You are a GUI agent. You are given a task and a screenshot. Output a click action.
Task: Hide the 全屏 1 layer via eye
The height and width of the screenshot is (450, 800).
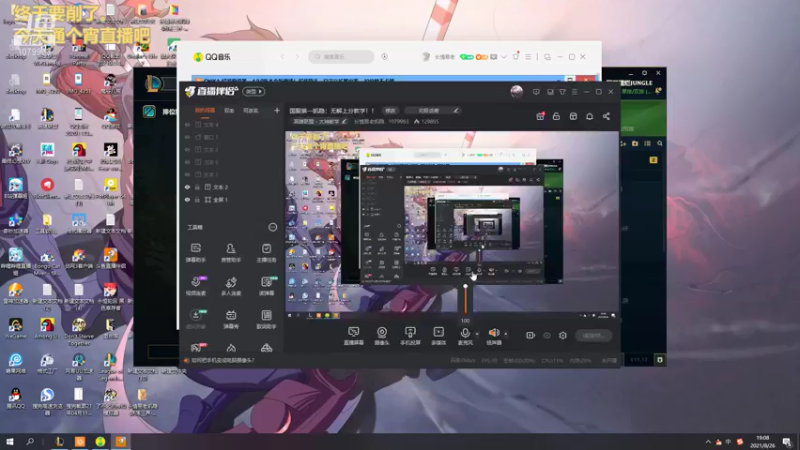[x=188, y=199]
